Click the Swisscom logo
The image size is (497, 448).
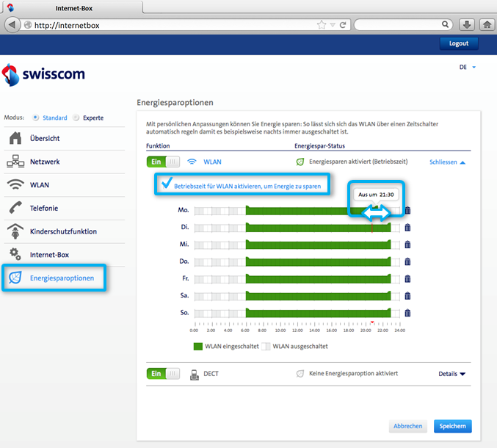[x=43, y=75]
